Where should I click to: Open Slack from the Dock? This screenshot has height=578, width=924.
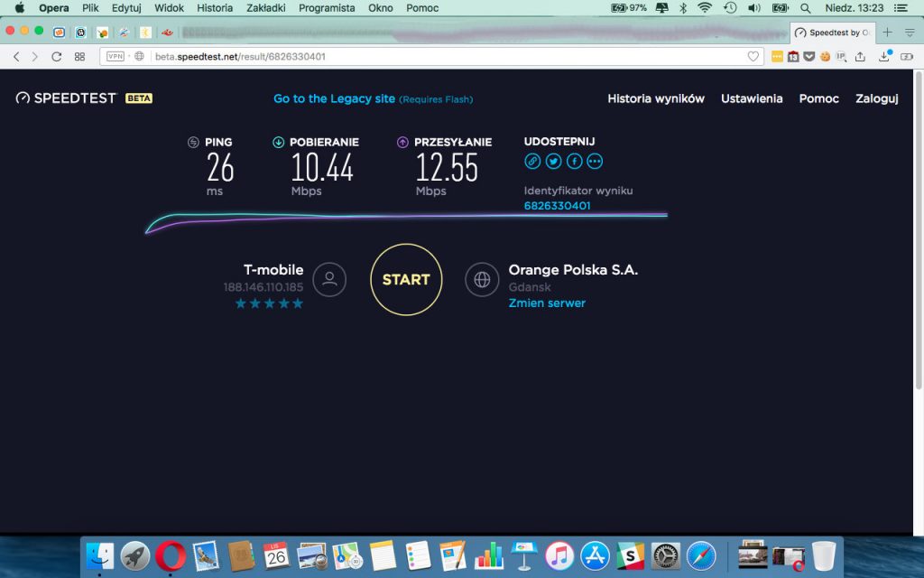click(x=630, y=555)
